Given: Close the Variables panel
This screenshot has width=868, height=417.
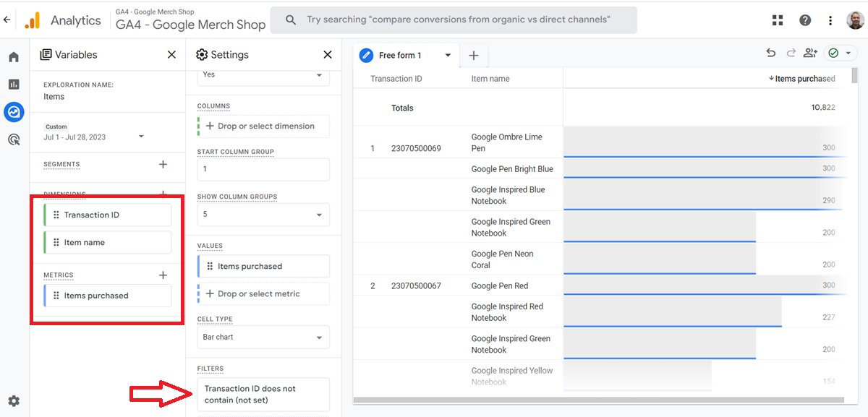Looking at the screenshot, I should [171, 55].
